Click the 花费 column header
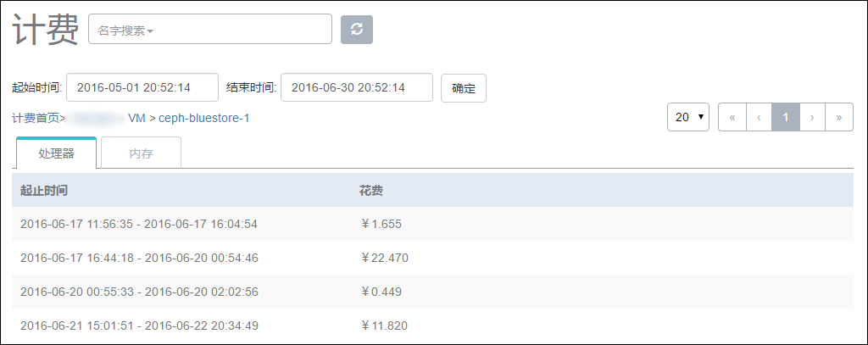Image resolution: width=868 pixels, height=345 pixels. (371, 191)
